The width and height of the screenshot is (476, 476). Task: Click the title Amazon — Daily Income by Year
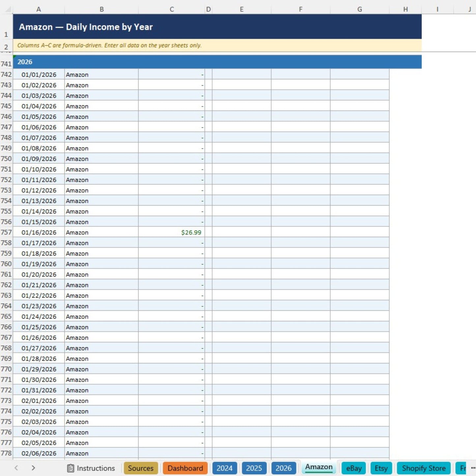click(86, 27)
